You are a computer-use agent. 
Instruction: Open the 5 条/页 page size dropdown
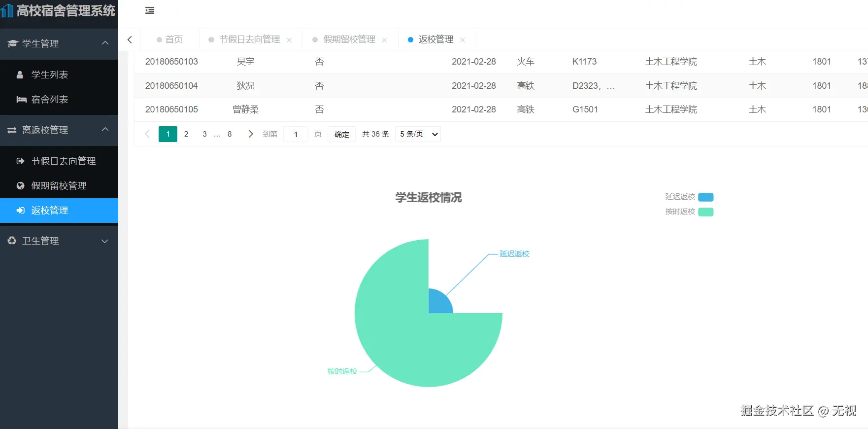[418, 134]
